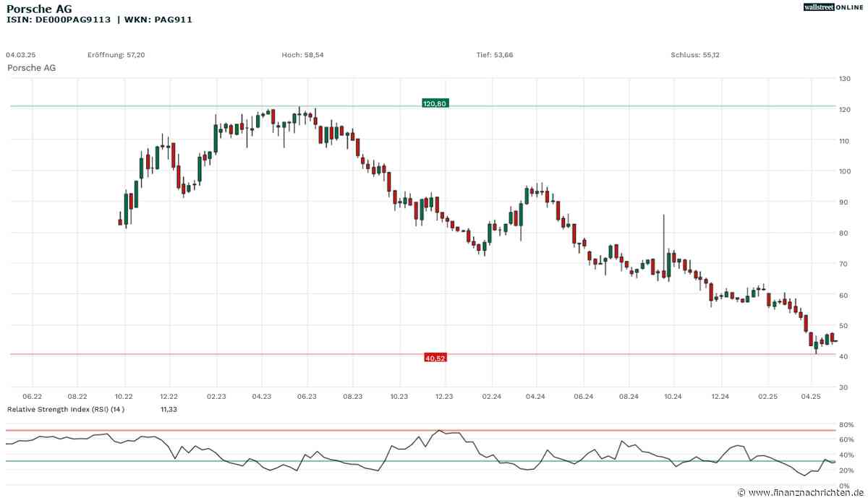868x503 pixels.
Task: Select the 10.24 date axis label
Action: point(673,396)
